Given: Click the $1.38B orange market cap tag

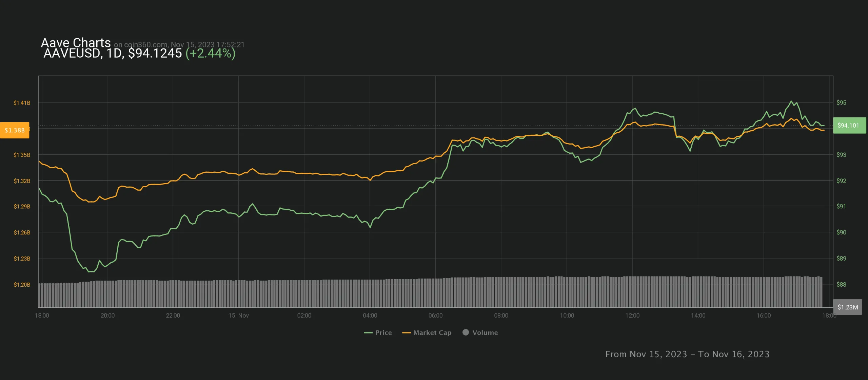Looking at the screenshot, I should point(15,130).
